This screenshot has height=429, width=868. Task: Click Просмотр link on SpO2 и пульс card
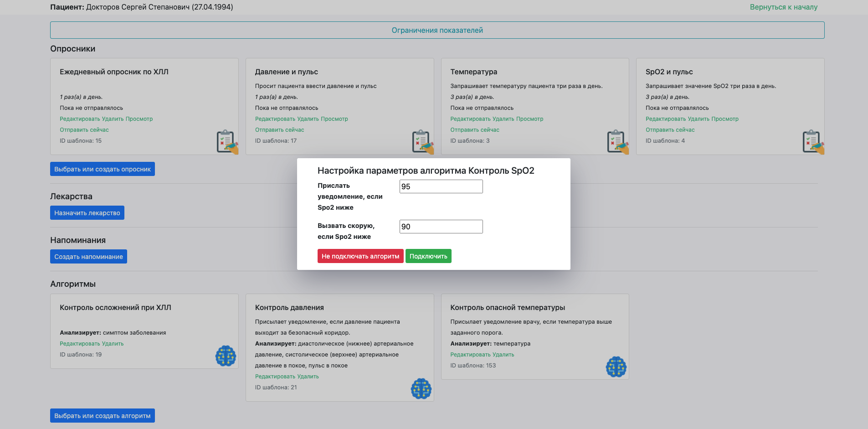click(724, 119)
